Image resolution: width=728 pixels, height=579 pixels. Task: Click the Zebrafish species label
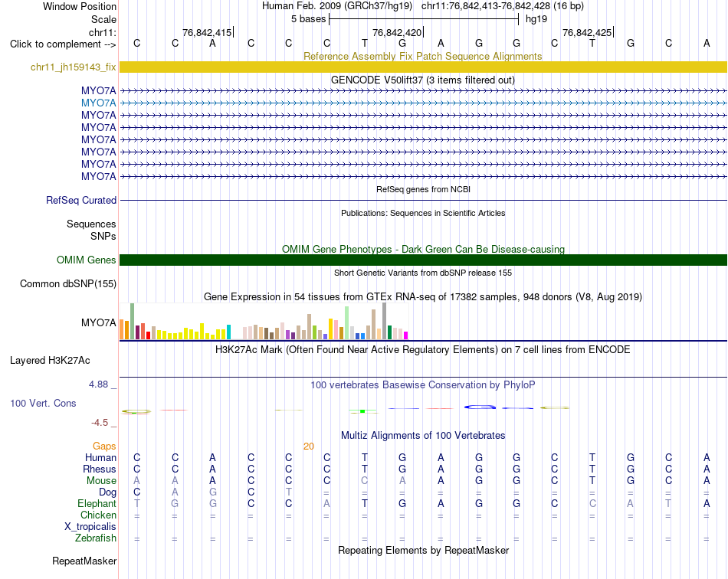click(x=96, y=538)
